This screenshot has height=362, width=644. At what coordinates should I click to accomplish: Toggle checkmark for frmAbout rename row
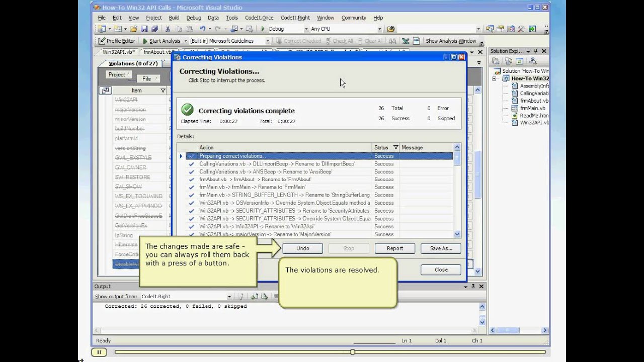pos(191,179)
